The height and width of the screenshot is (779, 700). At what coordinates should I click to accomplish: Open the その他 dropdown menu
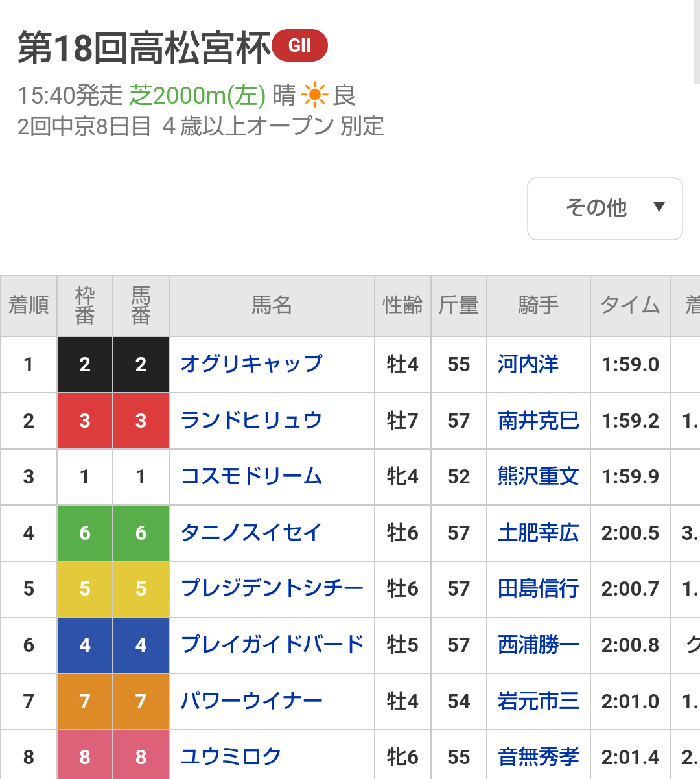(x=605, y=208)
